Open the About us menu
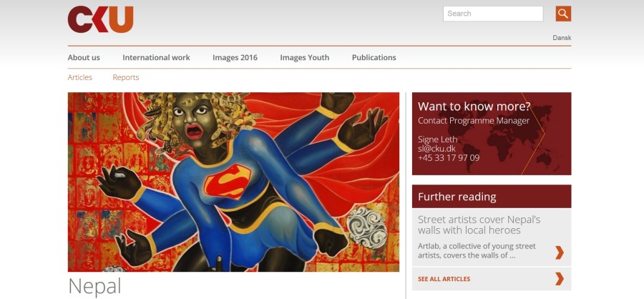The image size is (644, 299). 84,57
